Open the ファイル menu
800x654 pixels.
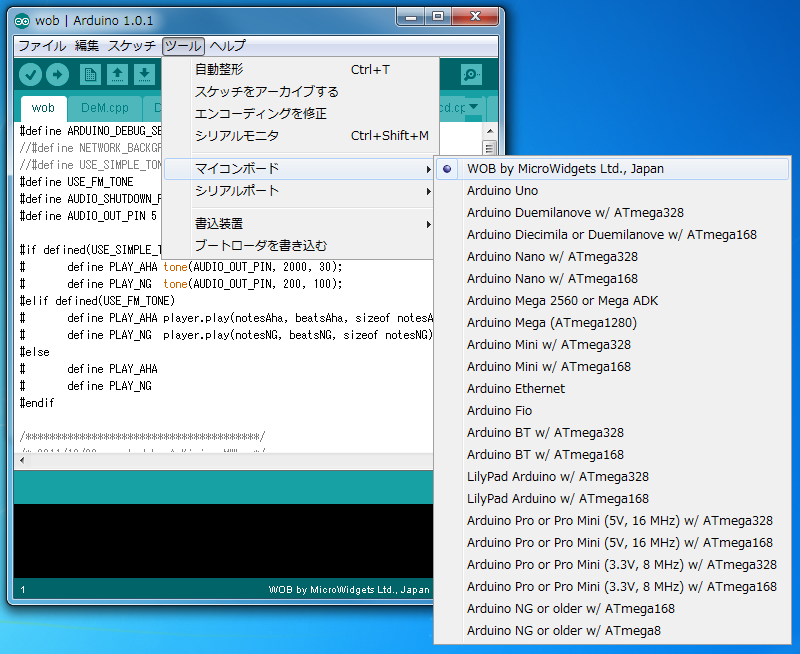click(42, 46)
